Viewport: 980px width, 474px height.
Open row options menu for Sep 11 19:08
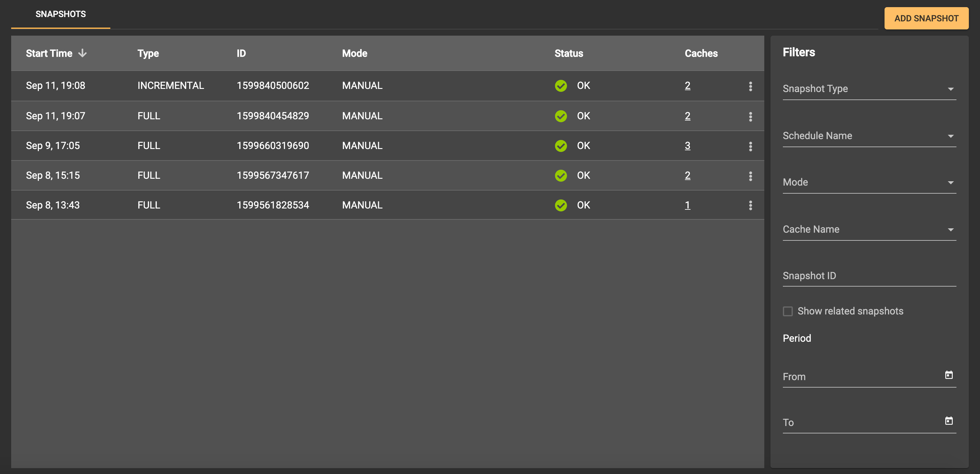point(751,86)
